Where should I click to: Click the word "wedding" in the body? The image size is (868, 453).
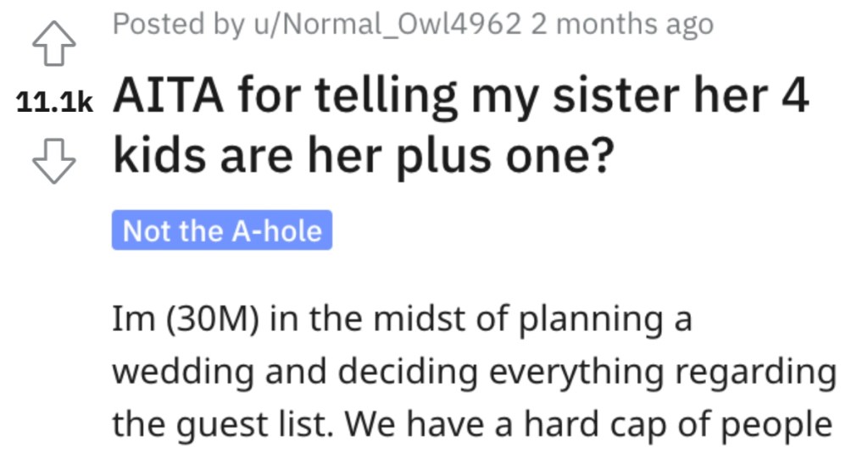(x=183, y=371)
